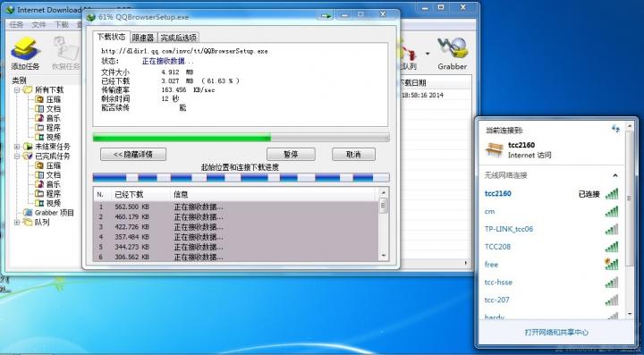Viewport: 644px width, 355px height.
Task: Switch to the 完成后选项 tab
Action: 178,38
